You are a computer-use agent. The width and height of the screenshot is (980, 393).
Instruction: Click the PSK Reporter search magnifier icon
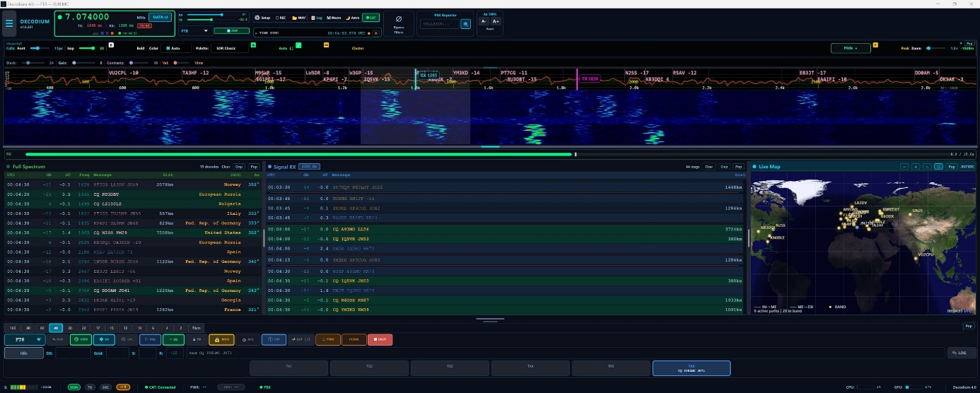click(466, 23)
